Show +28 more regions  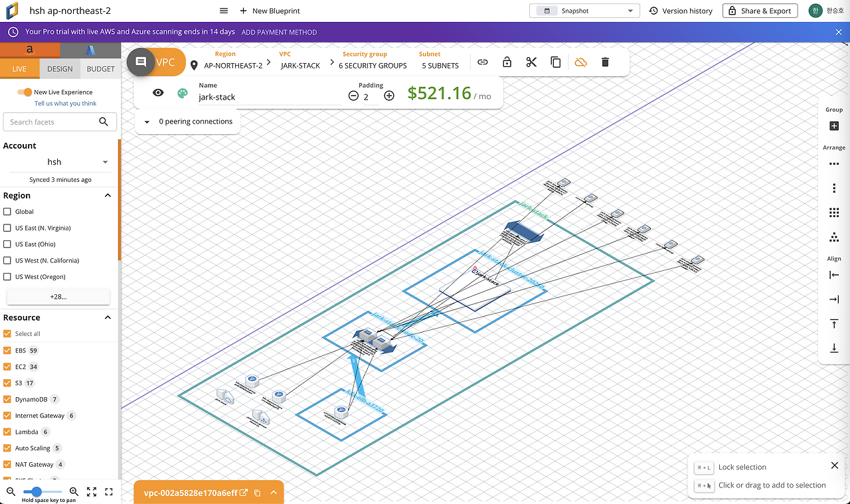coord(58,297)
